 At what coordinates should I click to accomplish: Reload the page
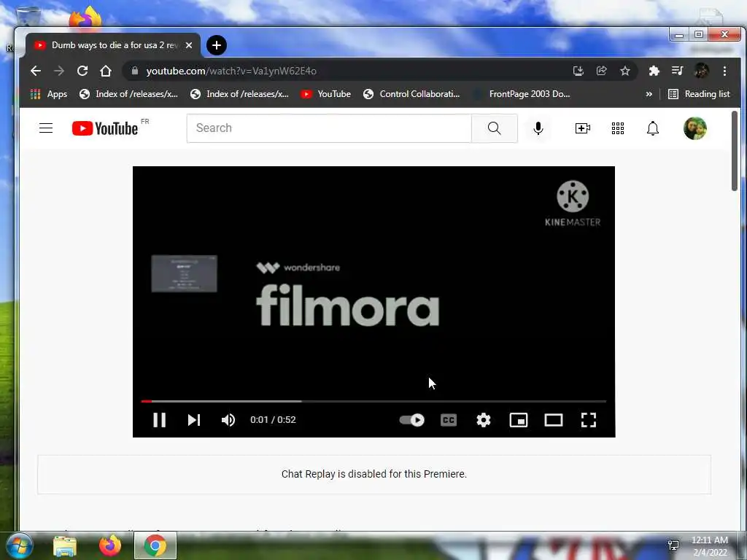82,71
